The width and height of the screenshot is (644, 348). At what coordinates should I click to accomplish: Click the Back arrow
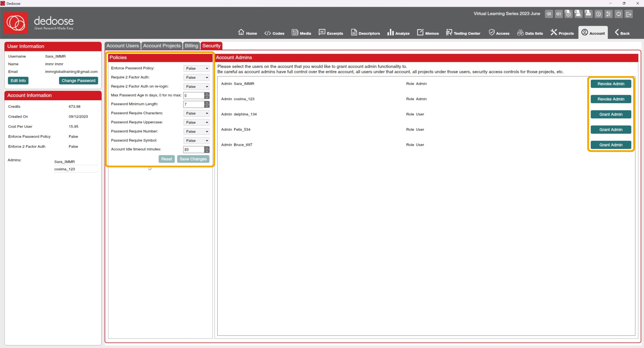622,33
